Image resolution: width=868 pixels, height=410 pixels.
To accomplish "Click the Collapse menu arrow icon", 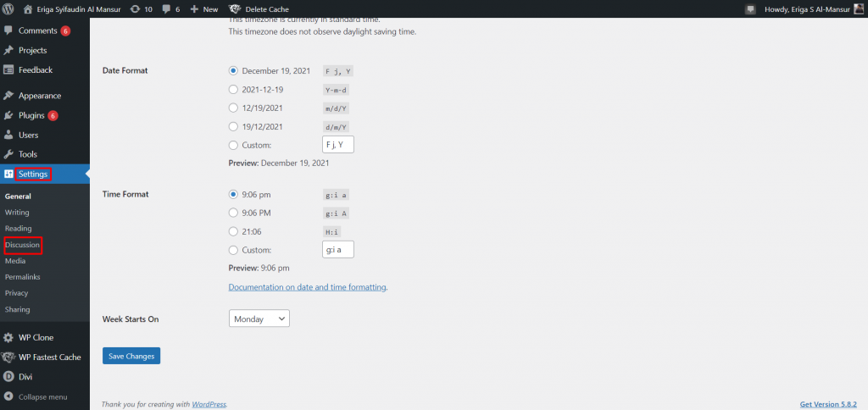I will (8, 396).
